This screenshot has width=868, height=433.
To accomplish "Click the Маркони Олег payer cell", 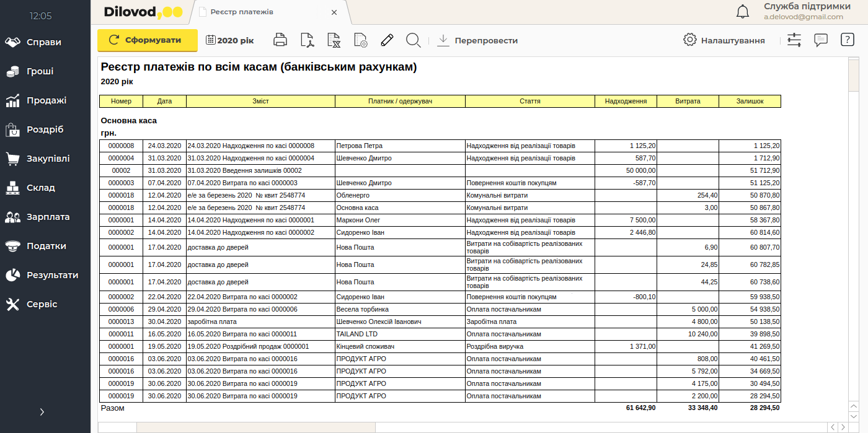I will point(401,220).
